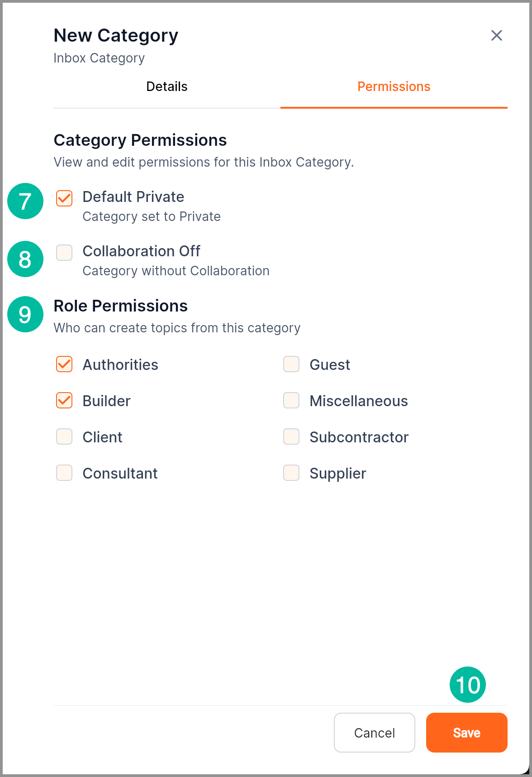Click the Role Permissions heading
532x777 pixels.
coord(120,306)
